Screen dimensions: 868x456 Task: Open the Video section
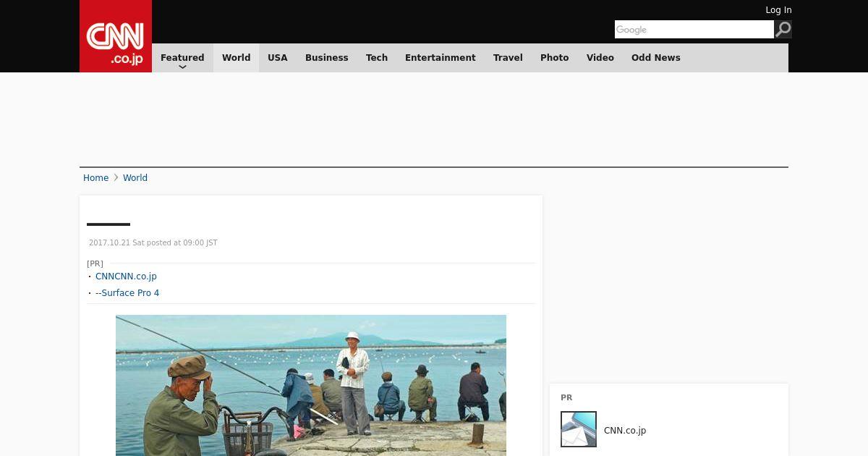click(600, 58)
